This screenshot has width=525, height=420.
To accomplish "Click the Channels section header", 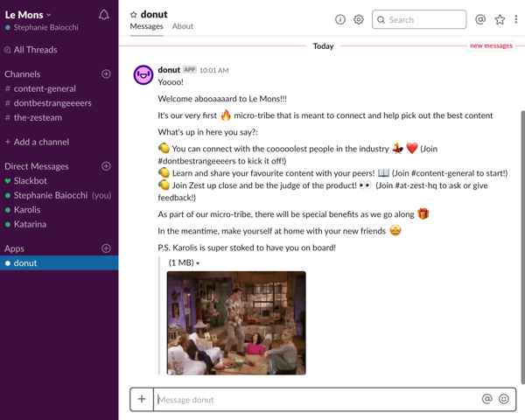I will pos(23,74).
